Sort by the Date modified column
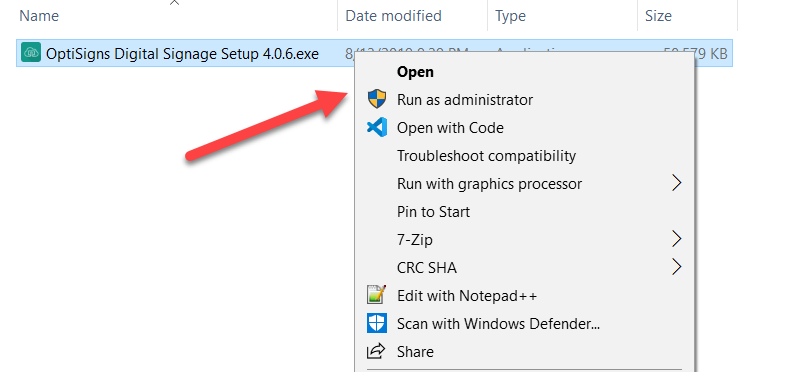Viewport: 807px width, 372px height. (x=413, y=16)
